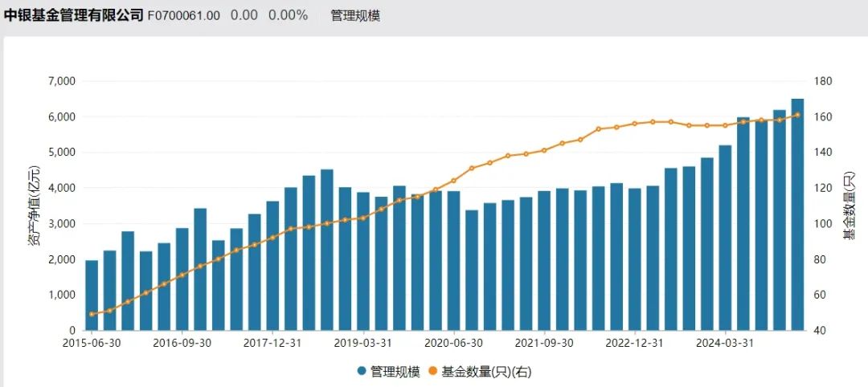This screenshot has height=387, width=868.
Task: Click left axis title 资产净值(亿元)
Action: click(34, 205)
